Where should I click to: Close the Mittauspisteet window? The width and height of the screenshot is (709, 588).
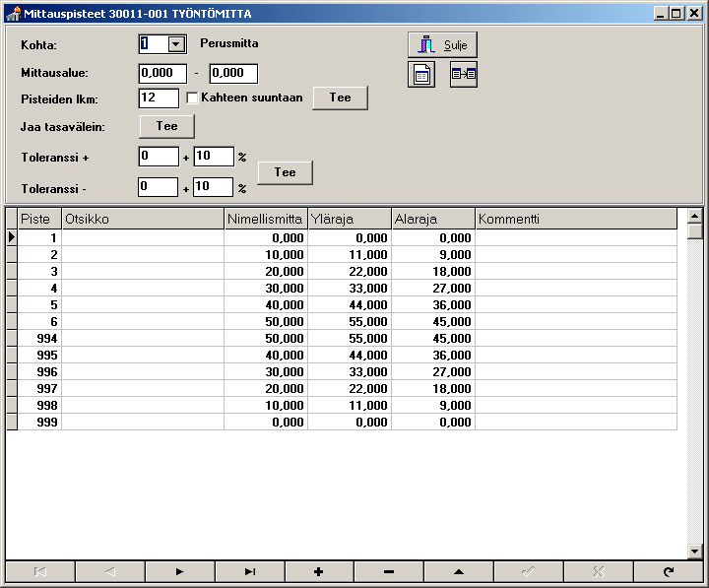point(694,14)
